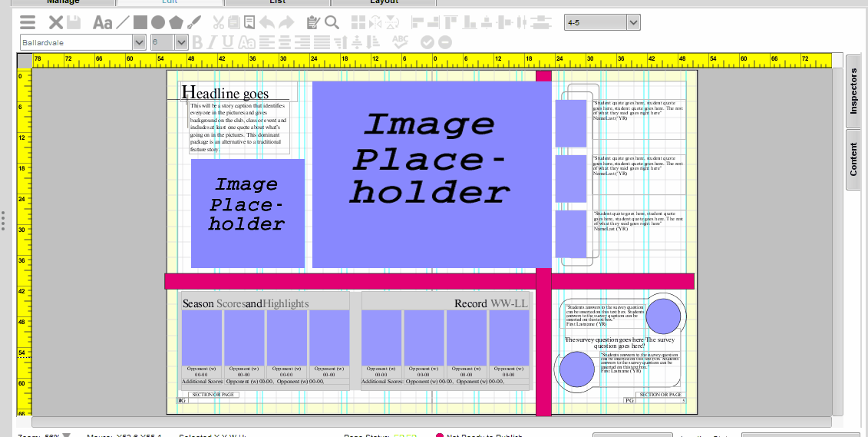
Task: Select the eyedropper brush tool
Action: point(193,23)
